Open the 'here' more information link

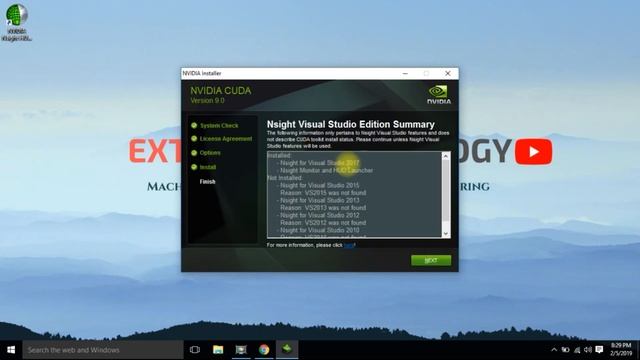[349, 245]
